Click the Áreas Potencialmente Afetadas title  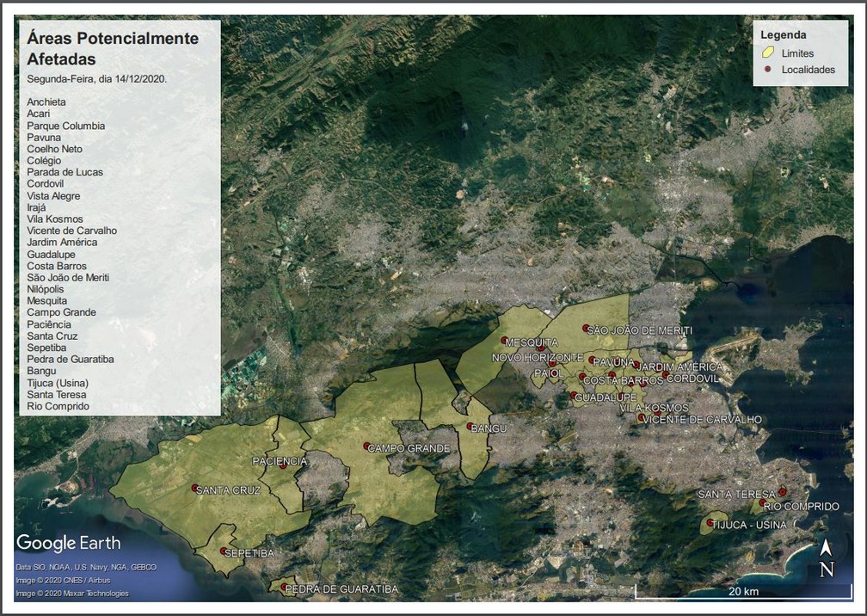pos(113,49)
